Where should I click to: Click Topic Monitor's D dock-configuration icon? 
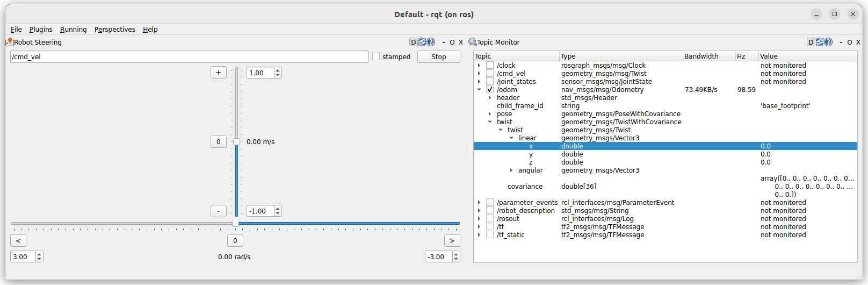811,42
